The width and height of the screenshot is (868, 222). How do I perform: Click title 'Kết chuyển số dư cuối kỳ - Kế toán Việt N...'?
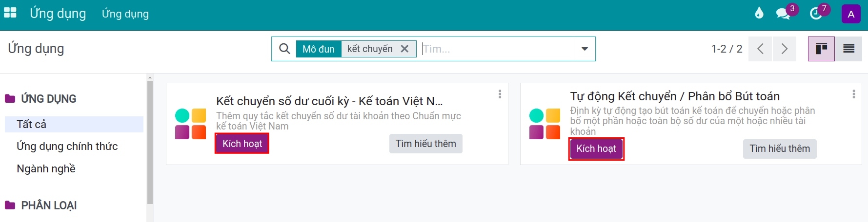pos(329,101)
